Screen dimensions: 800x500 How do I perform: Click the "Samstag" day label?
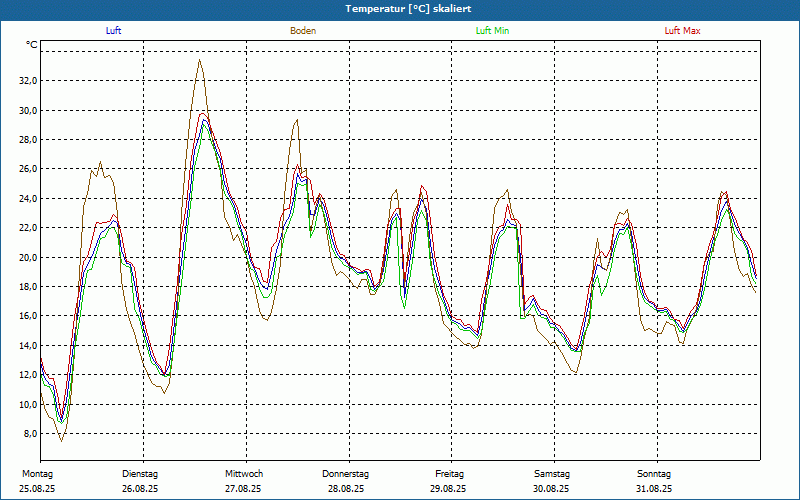click(x=552, y=473)
